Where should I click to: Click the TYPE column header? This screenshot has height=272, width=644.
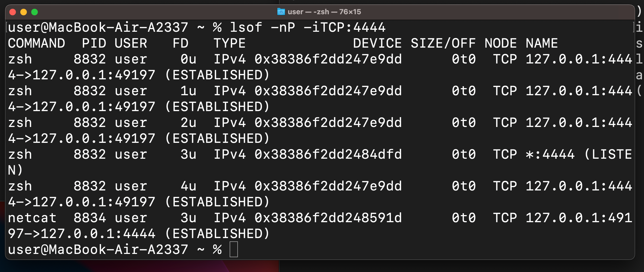coord(229,43)
